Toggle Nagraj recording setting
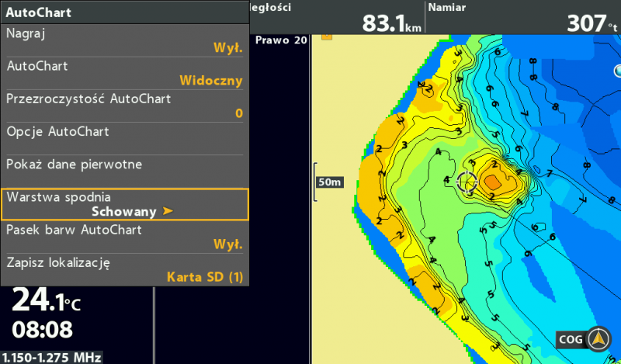 (x=124, y=40)
